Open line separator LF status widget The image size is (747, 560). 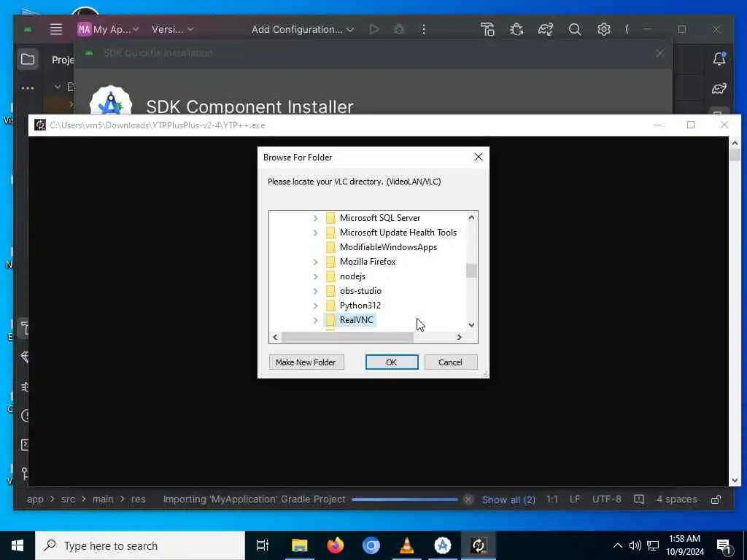click(575, 499)
